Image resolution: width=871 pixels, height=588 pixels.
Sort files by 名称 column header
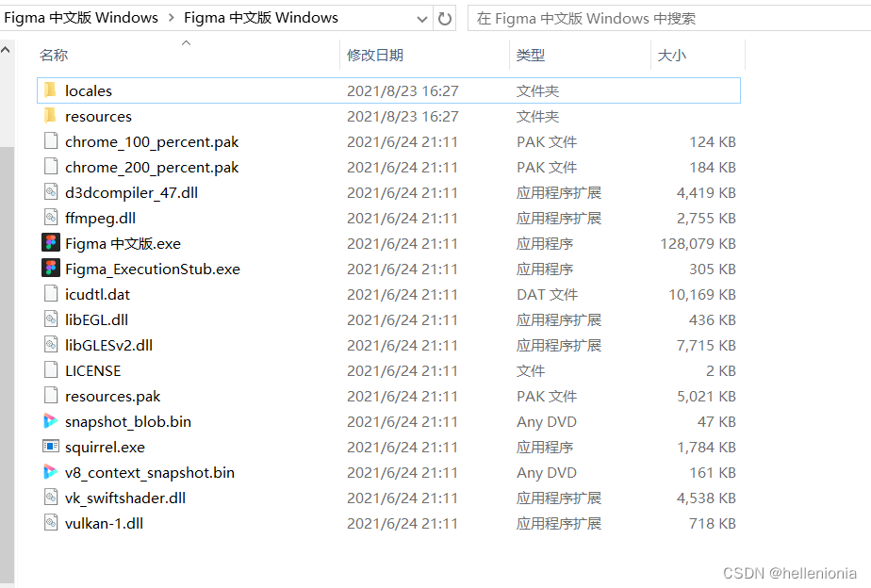tap(54, 55)
